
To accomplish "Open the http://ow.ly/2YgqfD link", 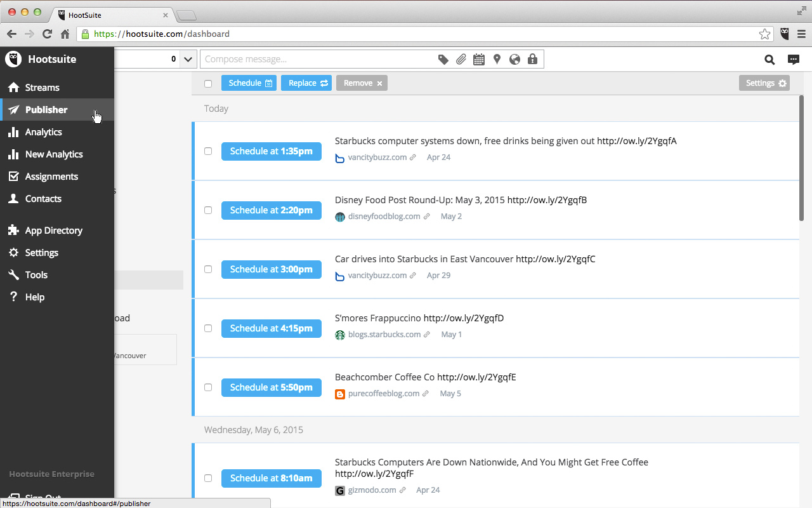I will pos(464,318).
